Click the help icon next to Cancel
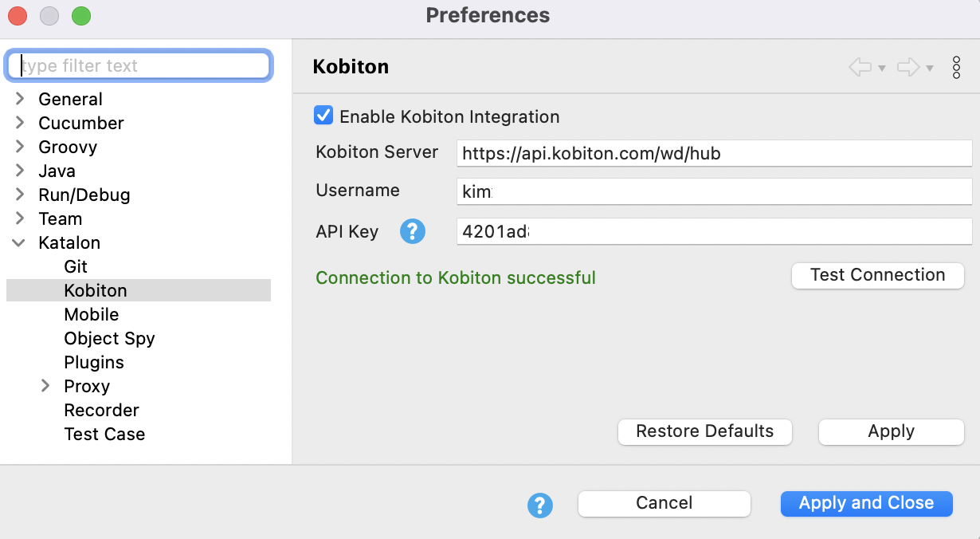 pos(540,504)
